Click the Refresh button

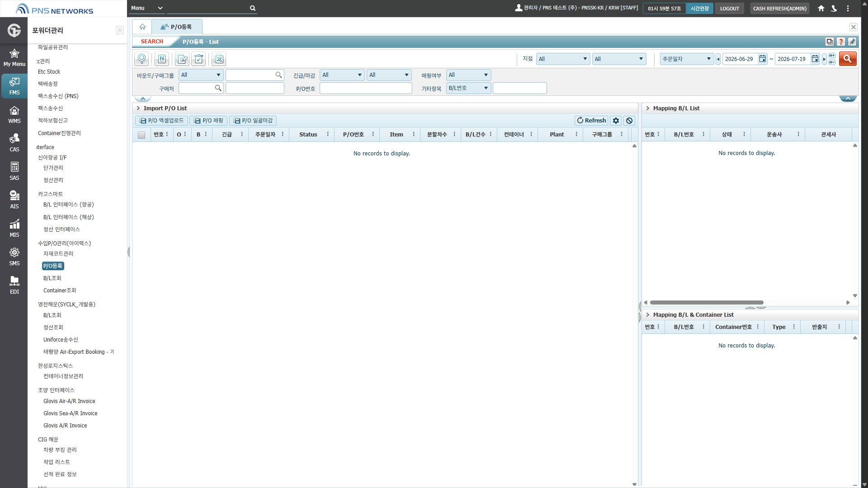(x=591, y=121)
